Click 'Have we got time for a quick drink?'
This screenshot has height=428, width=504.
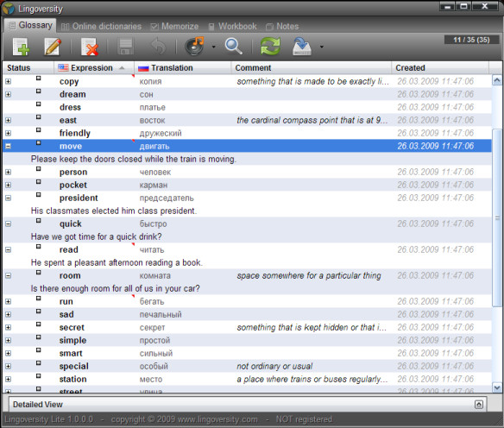click(x=96, y=236)
